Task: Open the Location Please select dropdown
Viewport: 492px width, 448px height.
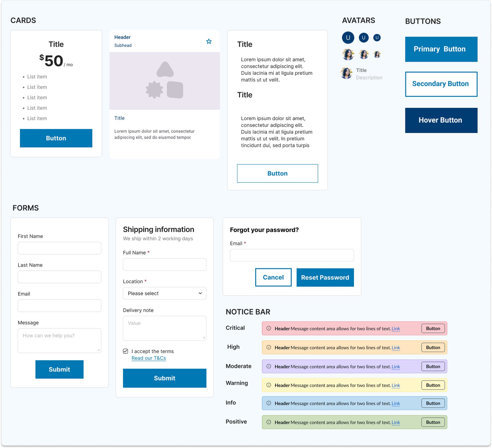Action: click(165, 293)
